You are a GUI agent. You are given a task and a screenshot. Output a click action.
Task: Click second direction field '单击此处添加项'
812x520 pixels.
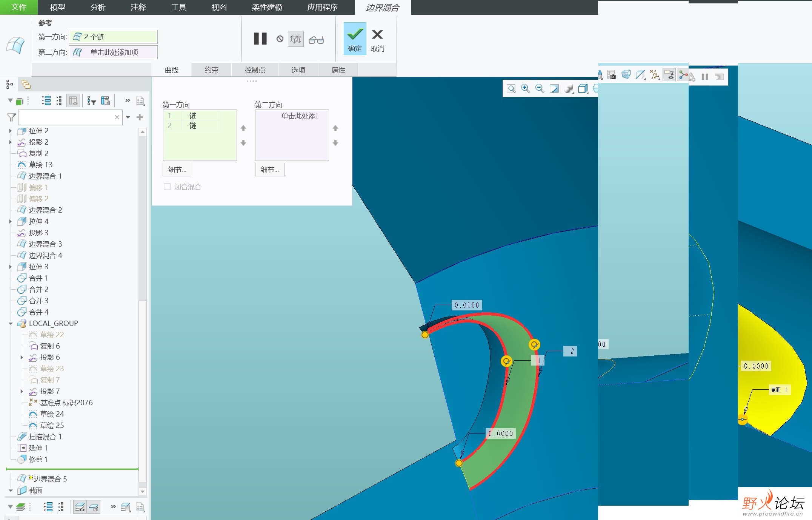pyautogui.click(x=113, y=52)
